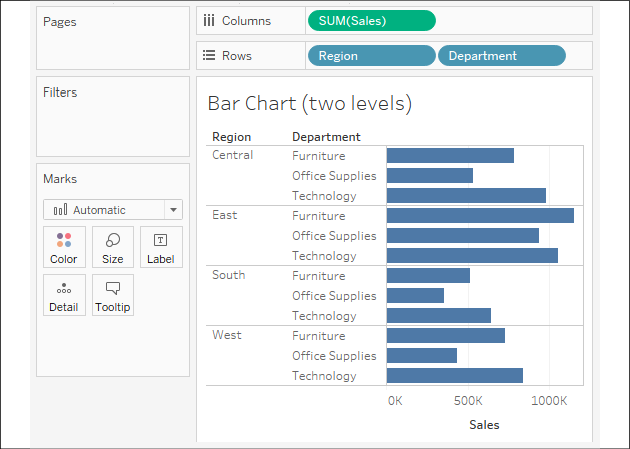Select the Region pill in Rows
Image resolution: width=630 pixels, height=449 pixels.
[371, 56]
